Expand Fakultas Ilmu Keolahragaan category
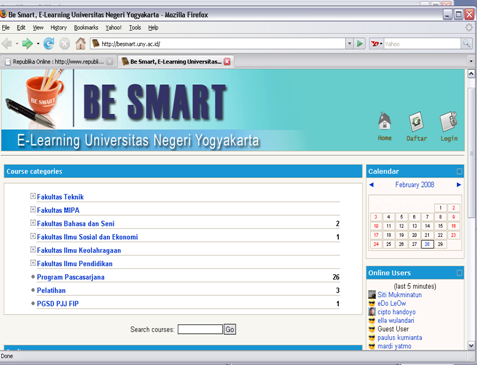478x366 pixels. pos(33,249)
